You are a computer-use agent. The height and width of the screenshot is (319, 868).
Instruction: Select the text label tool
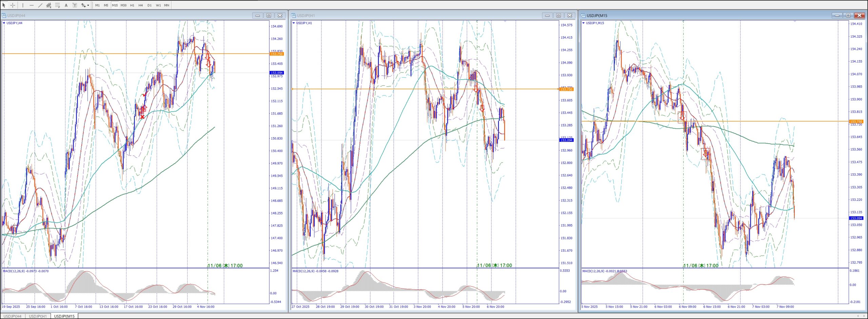click(75, 5)
